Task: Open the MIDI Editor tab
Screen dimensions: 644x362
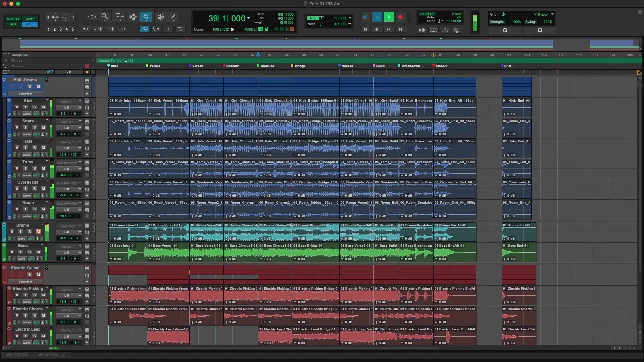Action: pos(17,355)
